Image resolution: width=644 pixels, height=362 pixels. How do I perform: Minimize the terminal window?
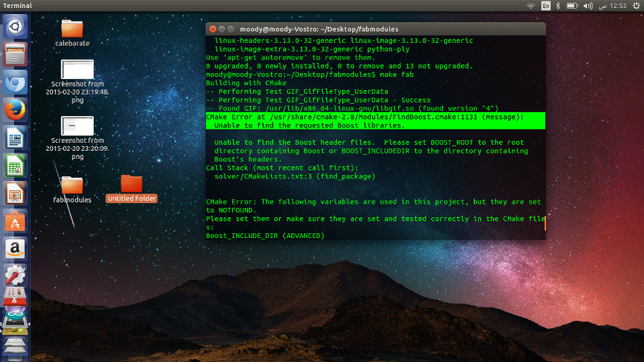point(222,29)
